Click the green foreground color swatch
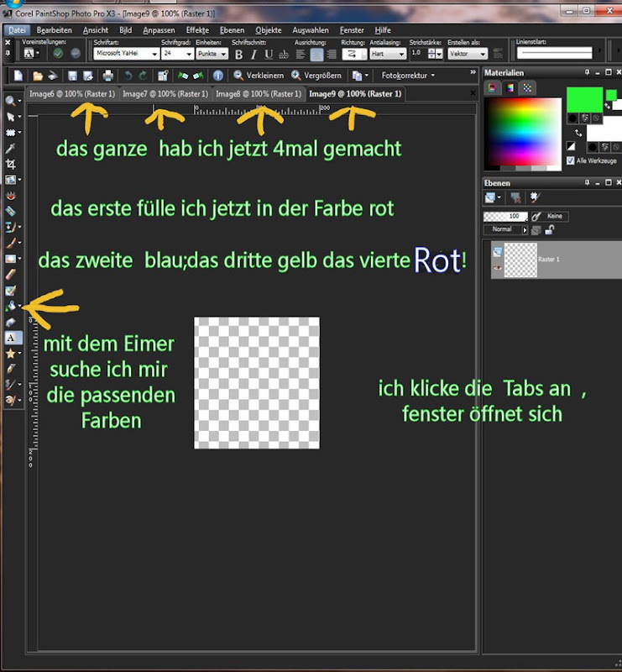 click(x=584, y=99)
